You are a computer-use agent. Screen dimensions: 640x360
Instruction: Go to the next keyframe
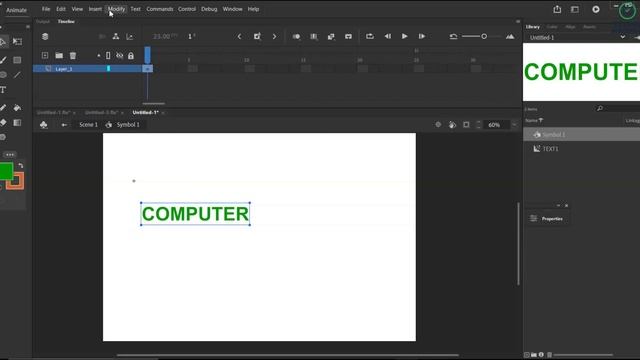point(274,36)
